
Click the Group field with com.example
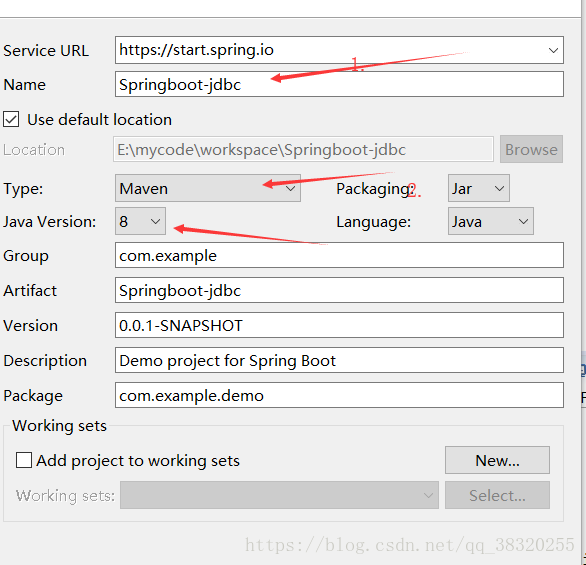pos(339,255)
